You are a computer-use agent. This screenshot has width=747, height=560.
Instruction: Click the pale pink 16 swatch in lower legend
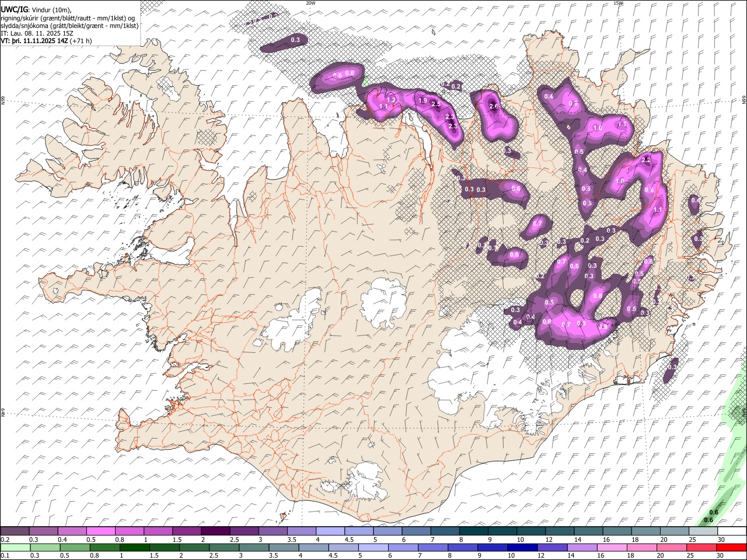[612, 548]
